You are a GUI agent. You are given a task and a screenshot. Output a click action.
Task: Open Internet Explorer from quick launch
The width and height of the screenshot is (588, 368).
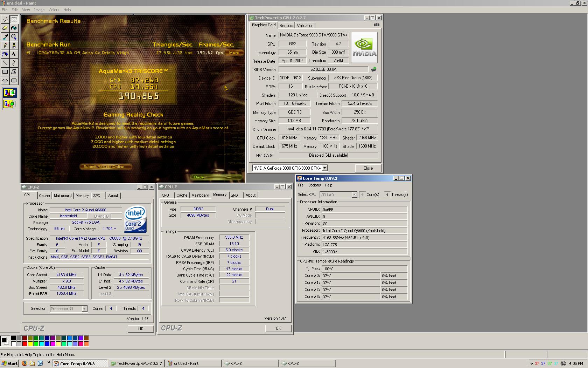(40, 363)
